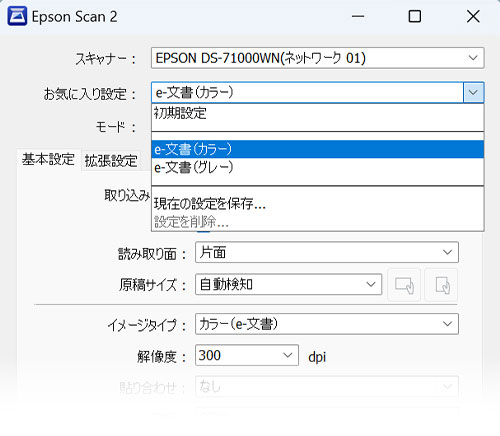Click the 読み取り面 label
Viewport: 500px width, 436px height.
click(152, 254)
